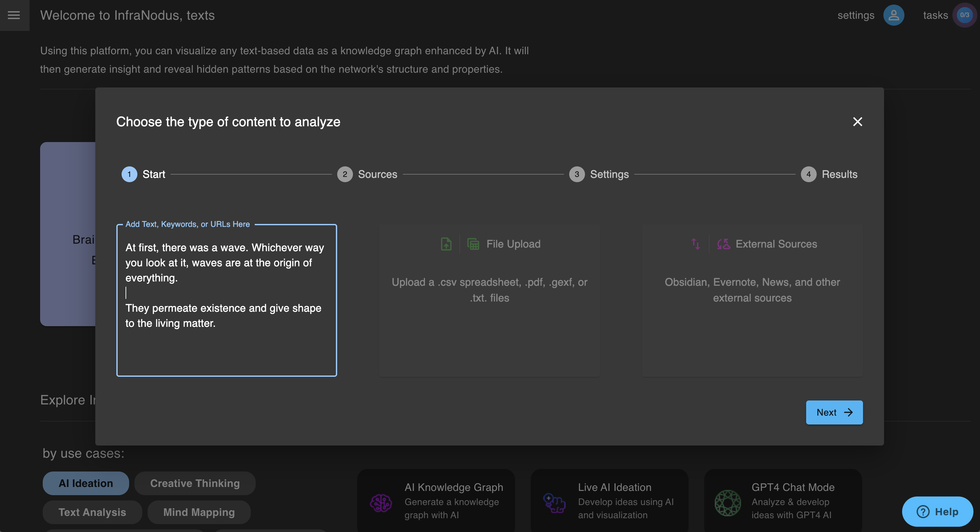Viewport: 980px width, 532px height.
Task: Click the 'by use cases:' label
Action: point(83,453)
